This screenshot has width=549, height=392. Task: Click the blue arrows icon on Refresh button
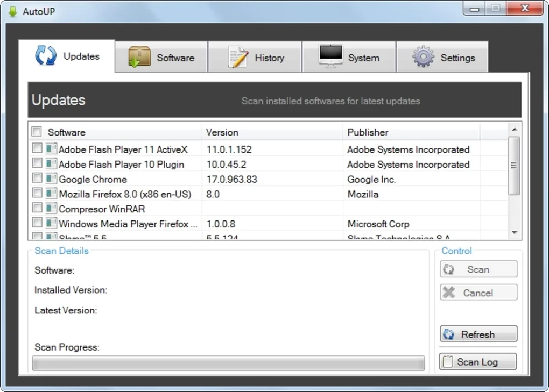point(449,334)
